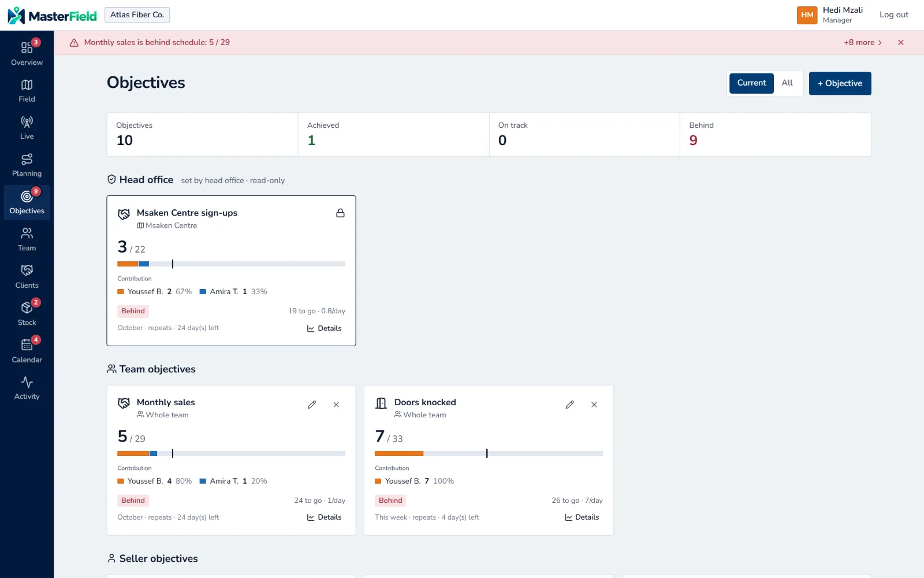Click the Doors knocked progress bar
This screenshot has height=578, width=924.
[489, 454]
